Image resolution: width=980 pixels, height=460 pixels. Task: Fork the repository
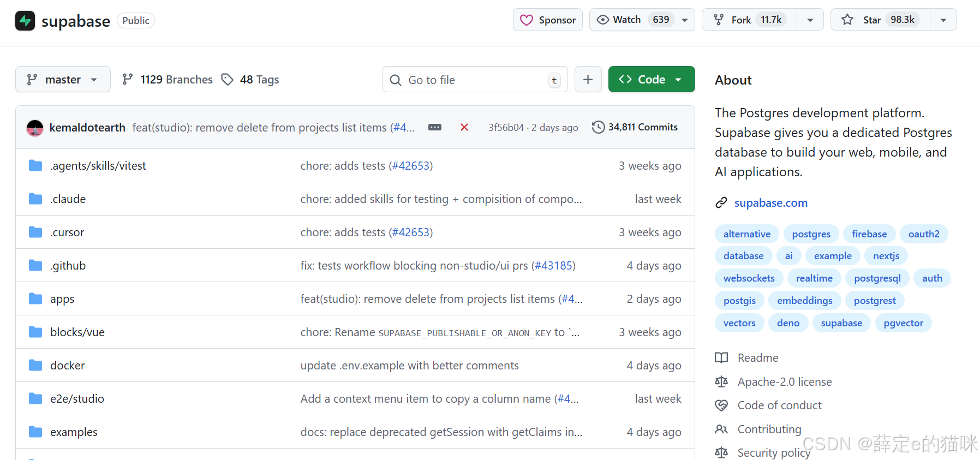point(749,20)
